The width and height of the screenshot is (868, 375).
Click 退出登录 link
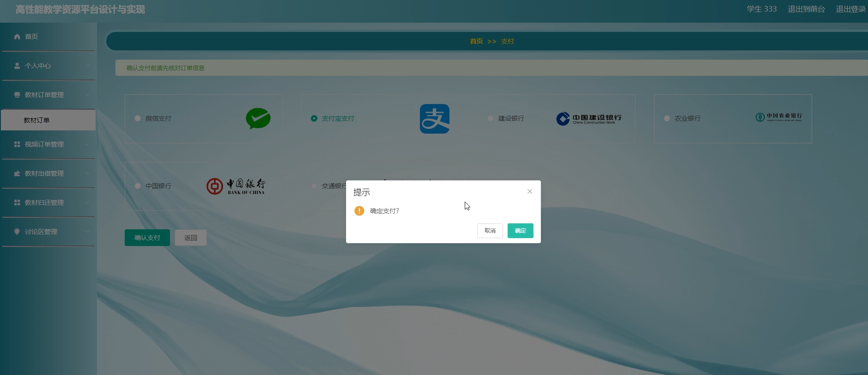[x=851, y=9]
